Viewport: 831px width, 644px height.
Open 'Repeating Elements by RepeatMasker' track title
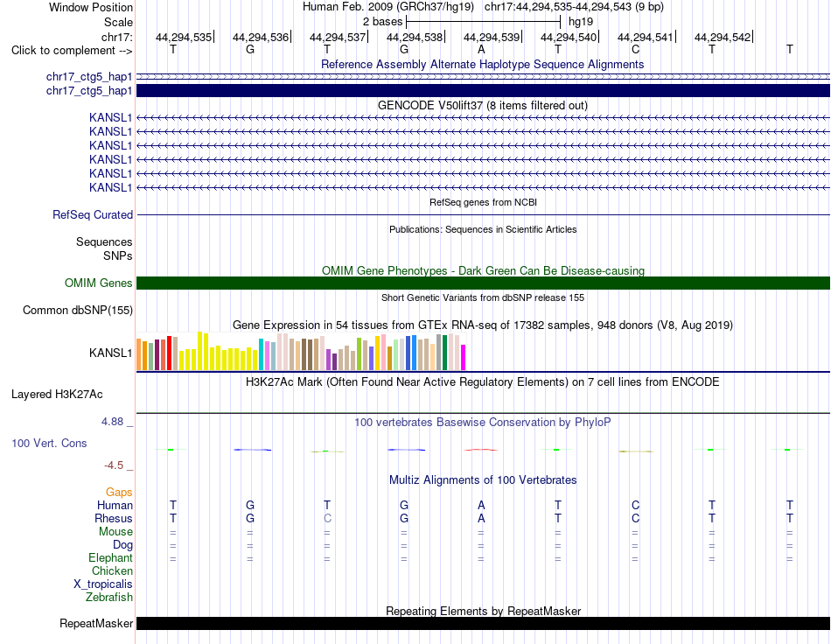coord(483,611)
